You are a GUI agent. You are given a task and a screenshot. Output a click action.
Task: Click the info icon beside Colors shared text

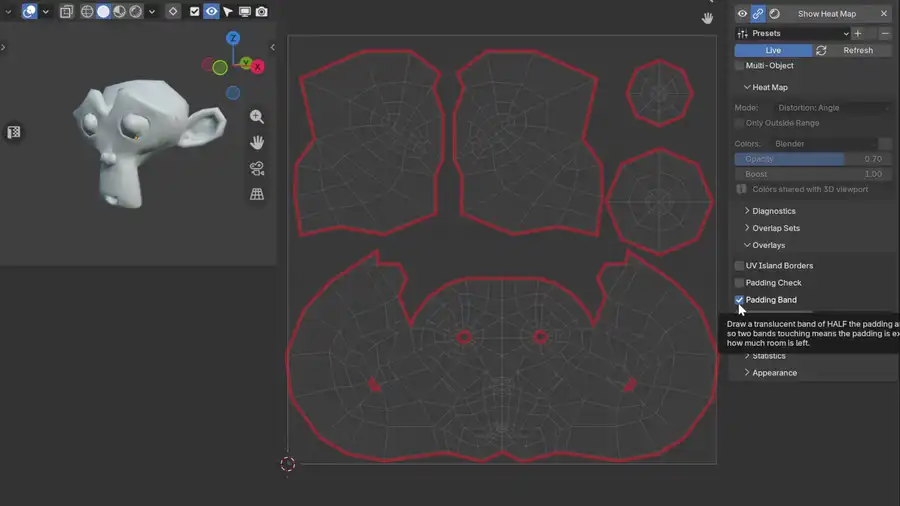(741, 189)
